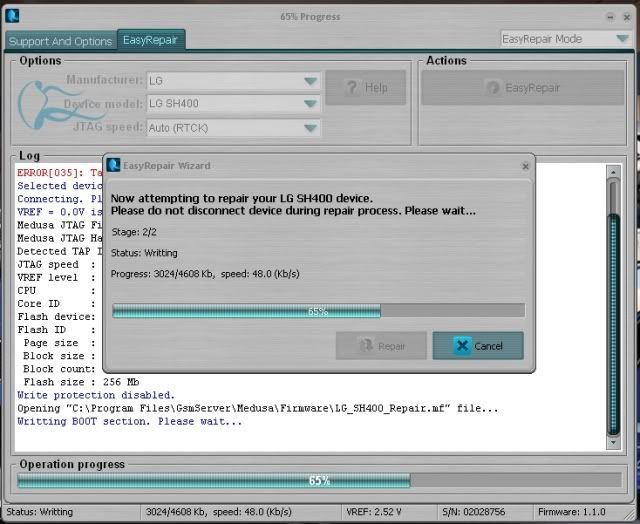
Task: Click 'Firmware: 1.1.0' status bar entry
Action: (x=571, y=512)
